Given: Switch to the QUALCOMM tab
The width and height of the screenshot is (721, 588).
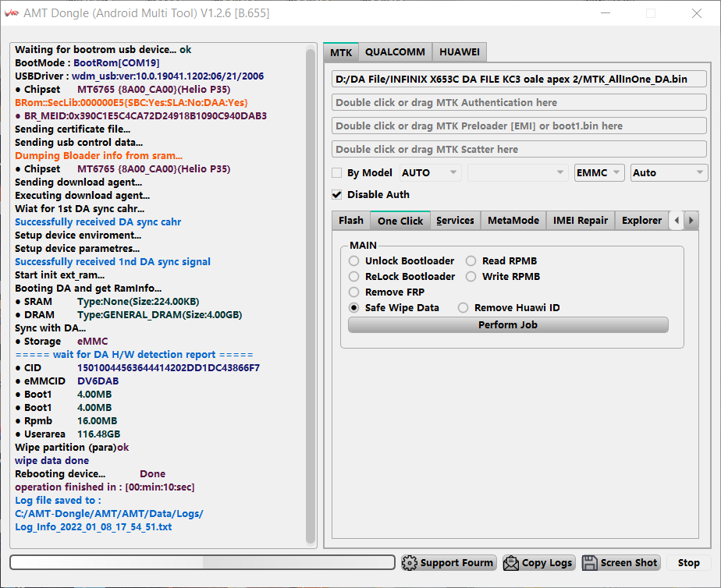Looking at the screenshot, I should pyautogui.click(x=395, y=52).
